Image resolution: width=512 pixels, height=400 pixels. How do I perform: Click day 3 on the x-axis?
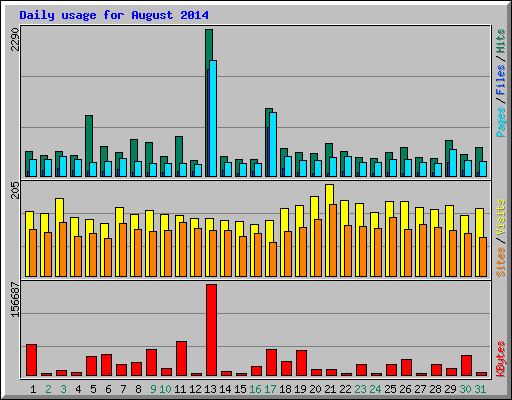click(63, 389)
